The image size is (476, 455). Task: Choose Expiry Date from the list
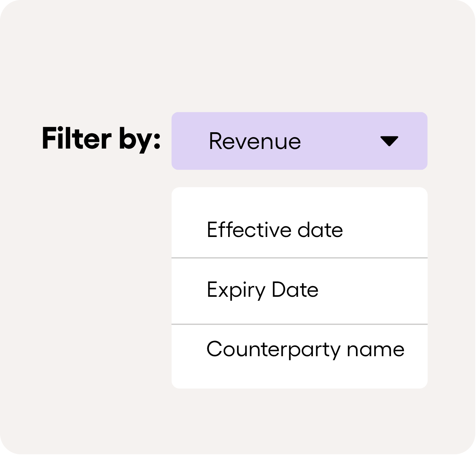coord(262,290)
